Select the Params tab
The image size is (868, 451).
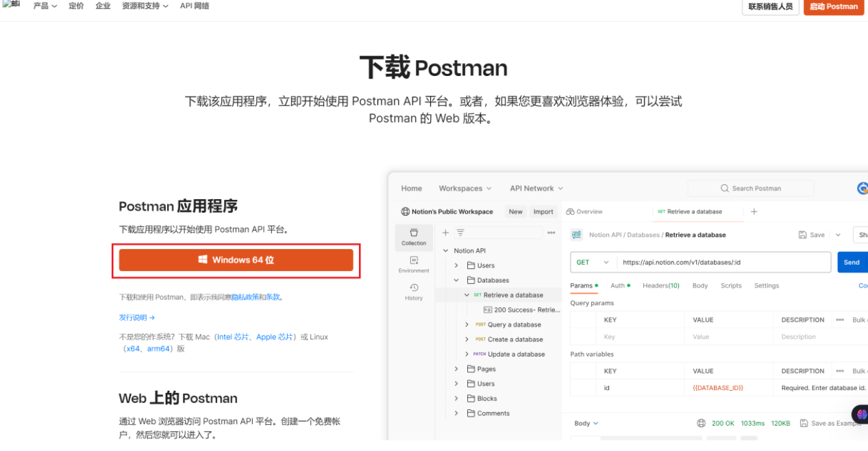point(584,285)
